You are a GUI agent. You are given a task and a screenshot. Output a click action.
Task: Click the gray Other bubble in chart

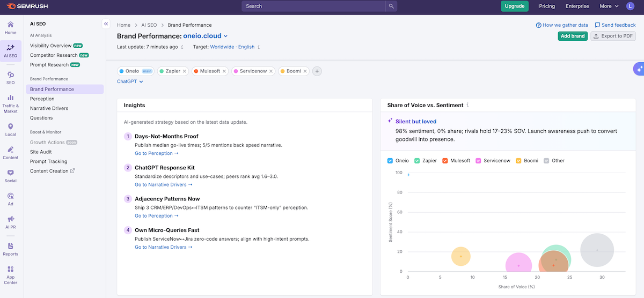coord(597,250)
